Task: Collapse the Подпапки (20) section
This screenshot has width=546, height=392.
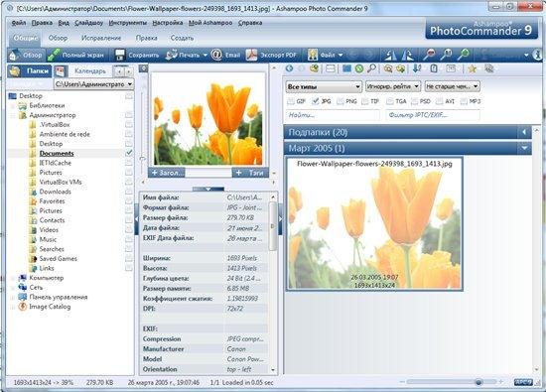Action: coord(524,132)
